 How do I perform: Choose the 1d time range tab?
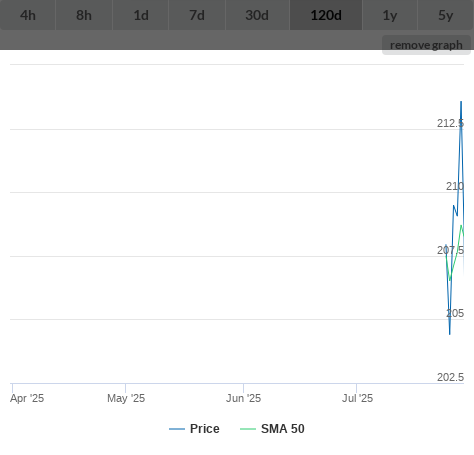coord(141,15)
